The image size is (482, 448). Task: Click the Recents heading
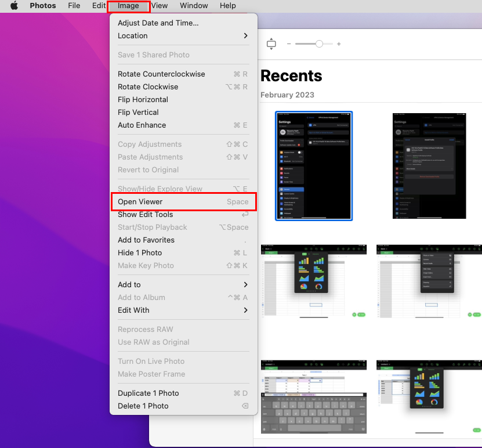[291, 76]
